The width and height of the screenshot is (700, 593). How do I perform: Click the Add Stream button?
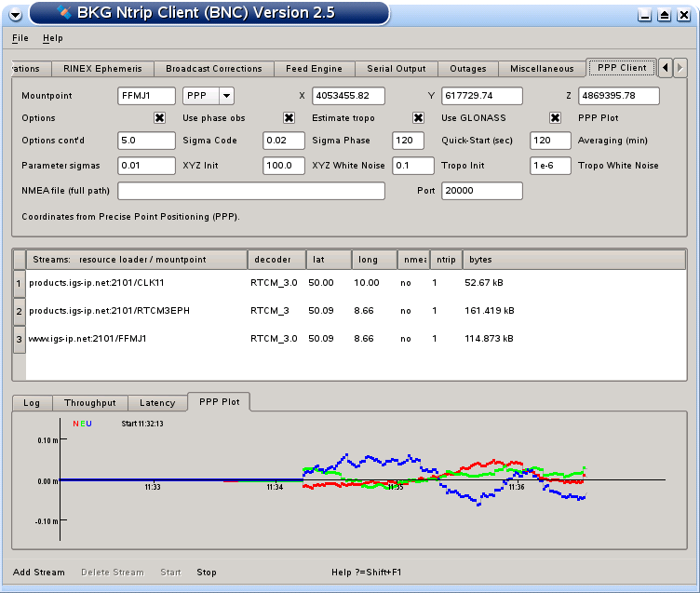[39, 572]
